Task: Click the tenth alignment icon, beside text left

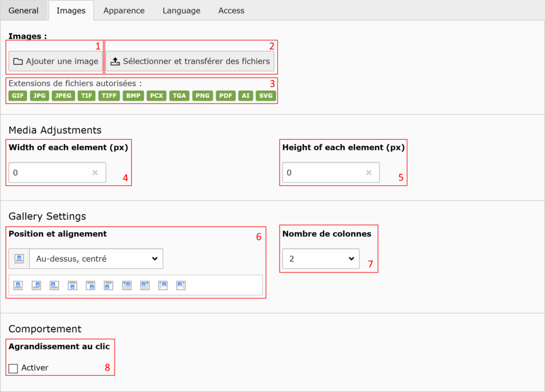Action: (181, 285)
